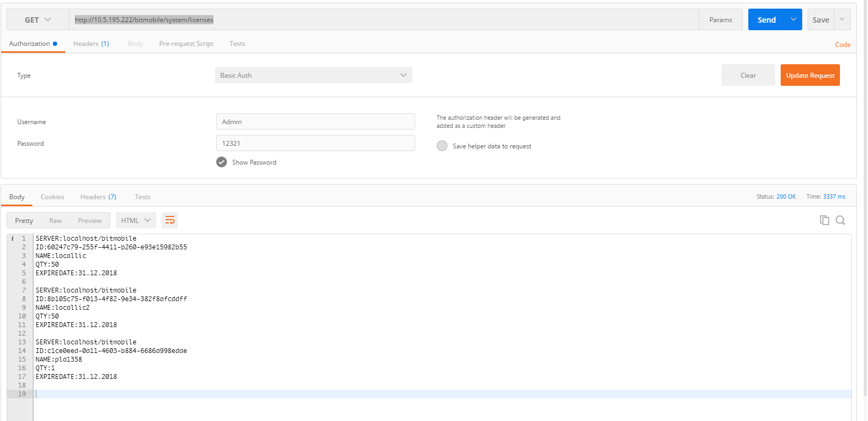
Task: Click the info icon beside line 1
Action: point(12,239)
